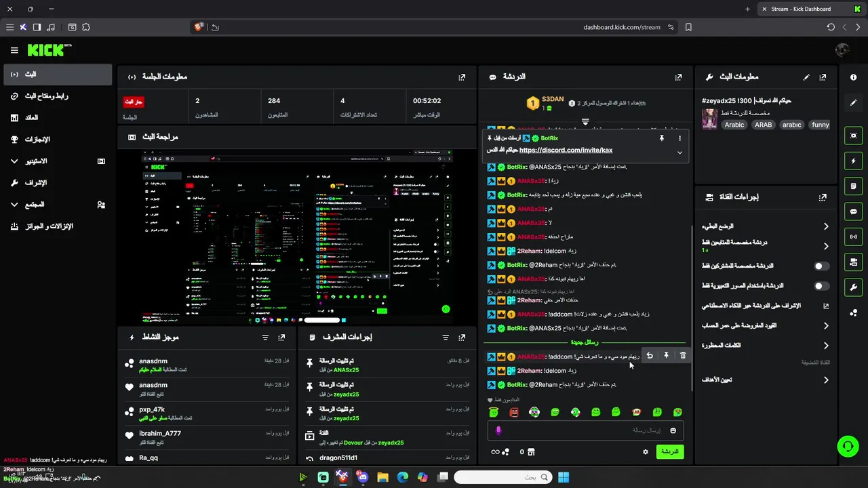The width and height of the screenshot is (868, 488).
Task: Enable subscribers-only chat switch
Action: click(821, 266)
